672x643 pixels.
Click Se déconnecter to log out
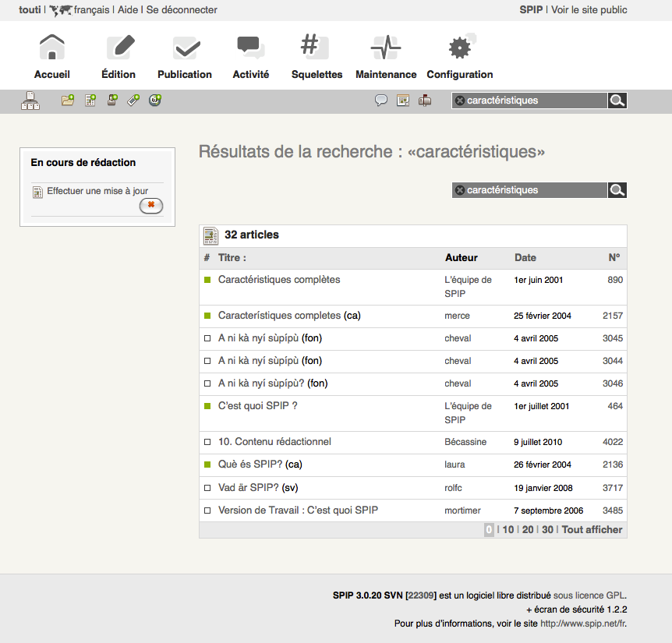pos(182,10)
